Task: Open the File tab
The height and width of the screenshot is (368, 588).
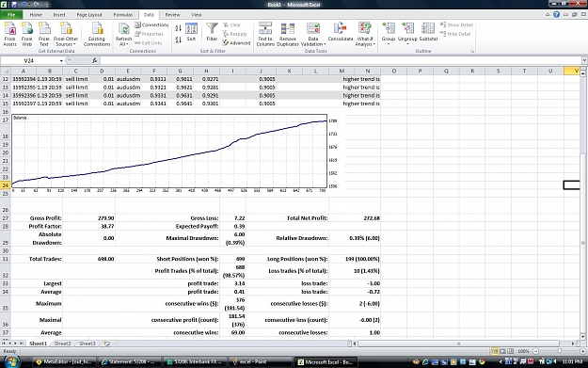Action: pyautogui.click(x=11, y=15)
